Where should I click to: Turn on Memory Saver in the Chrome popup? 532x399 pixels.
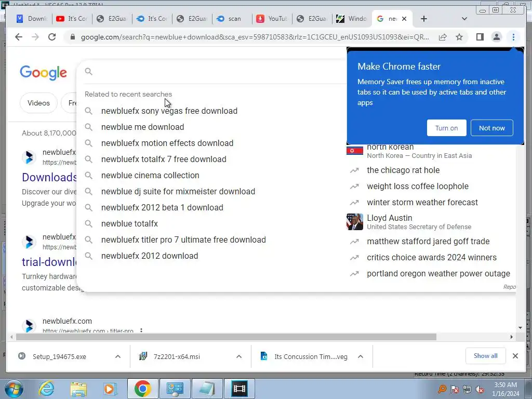click(x=446, y=128)
